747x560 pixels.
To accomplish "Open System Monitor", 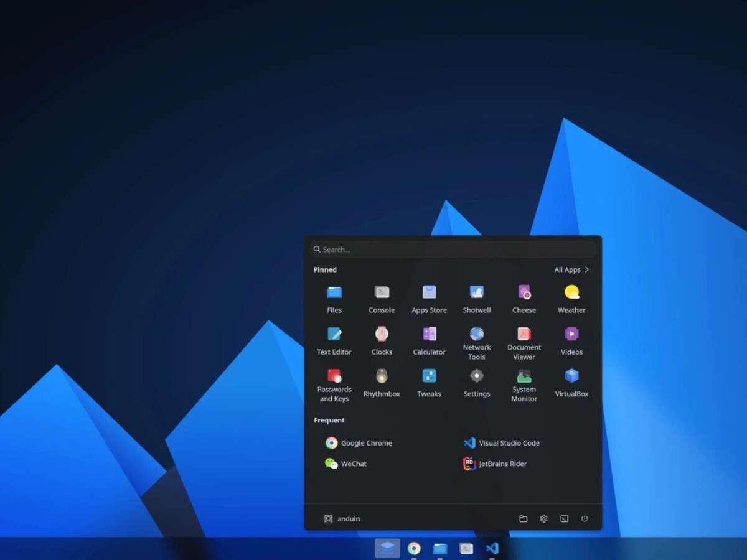I will tap(524, 384).
